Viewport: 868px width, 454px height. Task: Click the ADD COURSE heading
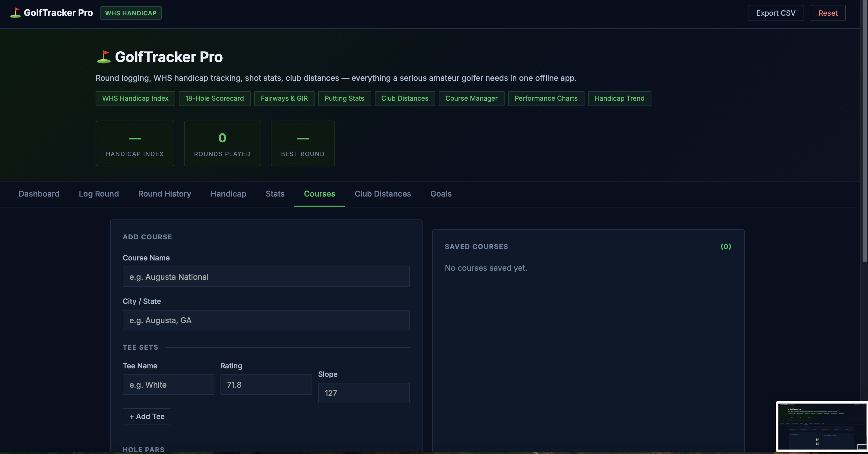click(x=147, y=237)
